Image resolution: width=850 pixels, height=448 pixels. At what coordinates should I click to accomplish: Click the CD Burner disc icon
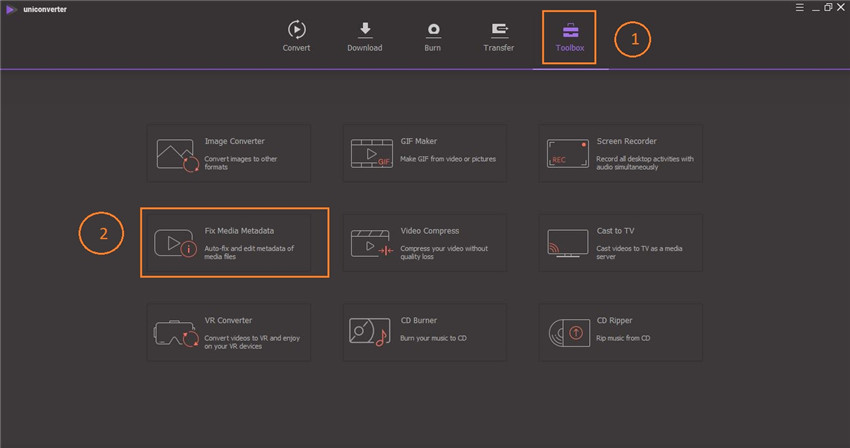pyautogui.click(x=370, y=332)
